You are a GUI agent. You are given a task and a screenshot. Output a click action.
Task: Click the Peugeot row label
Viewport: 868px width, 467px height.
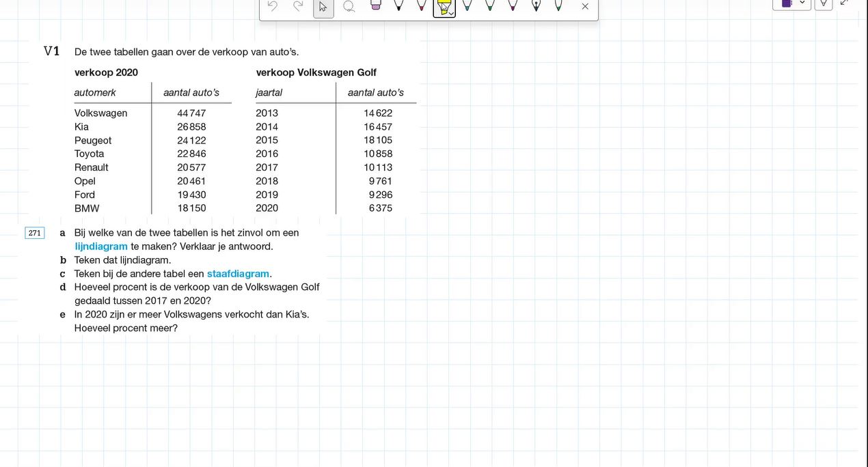coord(93,141)
